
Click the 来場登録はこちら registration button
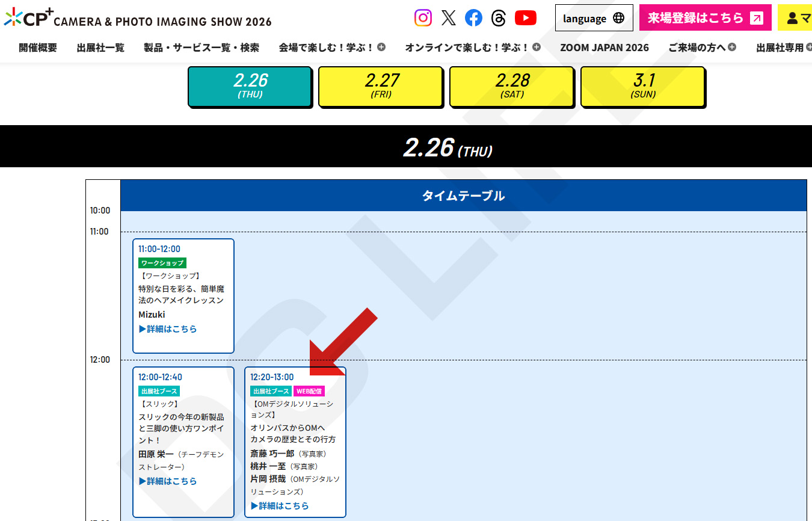click(704, 18)
